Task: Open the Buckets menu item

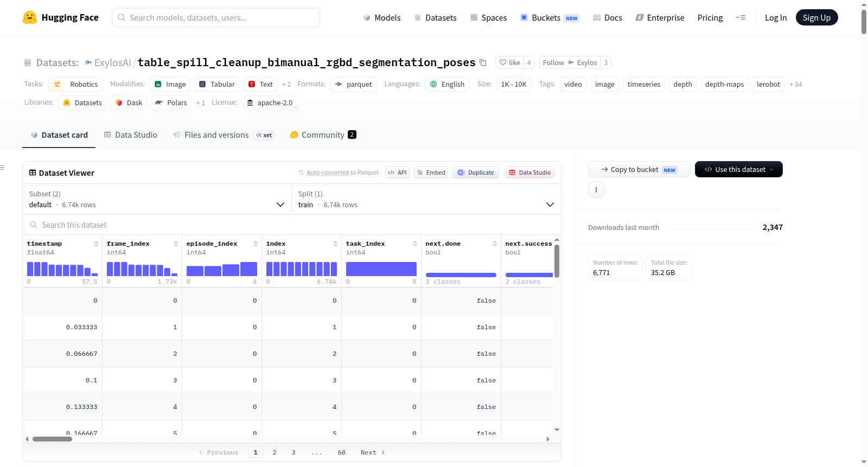Action: [550, 17]
